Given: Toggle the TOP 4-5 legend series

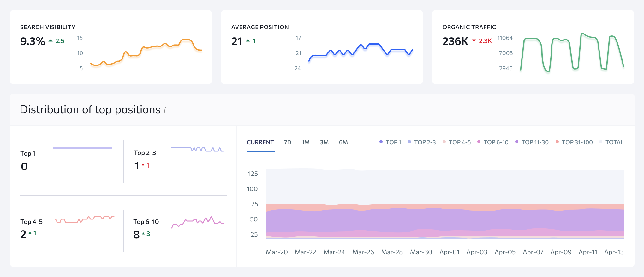Looking at the screenshot, I should (456, 142).
